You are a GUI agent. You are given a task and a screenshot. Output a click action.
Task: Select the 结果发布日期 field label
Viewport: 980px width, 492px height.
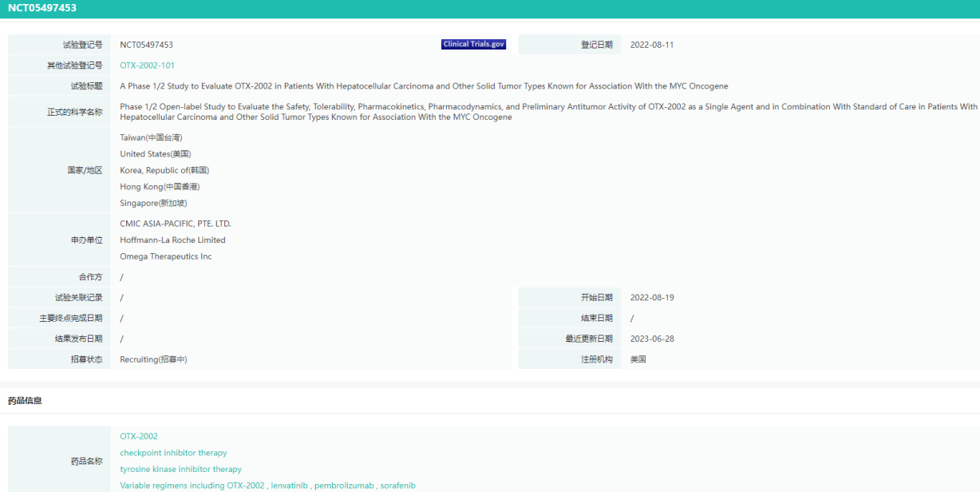click(x=78, y=339)
